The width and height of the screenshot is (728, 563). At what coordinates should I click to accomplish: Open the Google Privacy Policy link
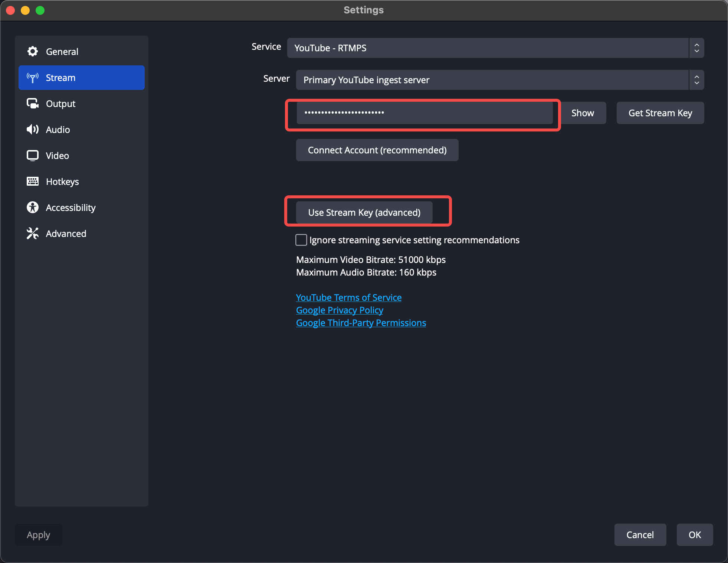[339, 310]
